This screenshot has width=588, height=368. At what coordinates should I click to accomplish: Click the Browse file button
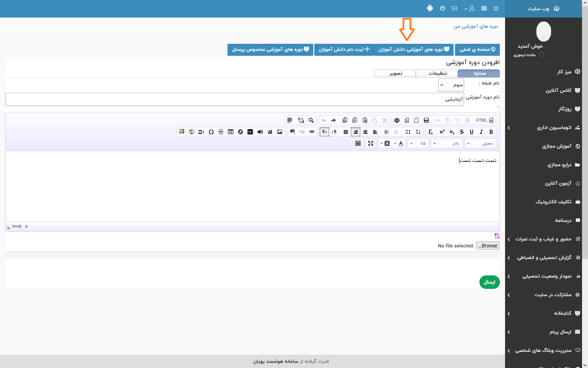click(x=488, y=246)
